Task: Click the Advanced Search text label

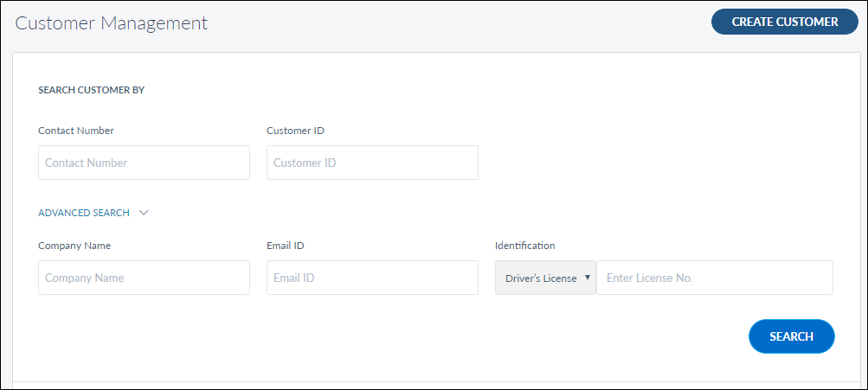Action: 84,213
